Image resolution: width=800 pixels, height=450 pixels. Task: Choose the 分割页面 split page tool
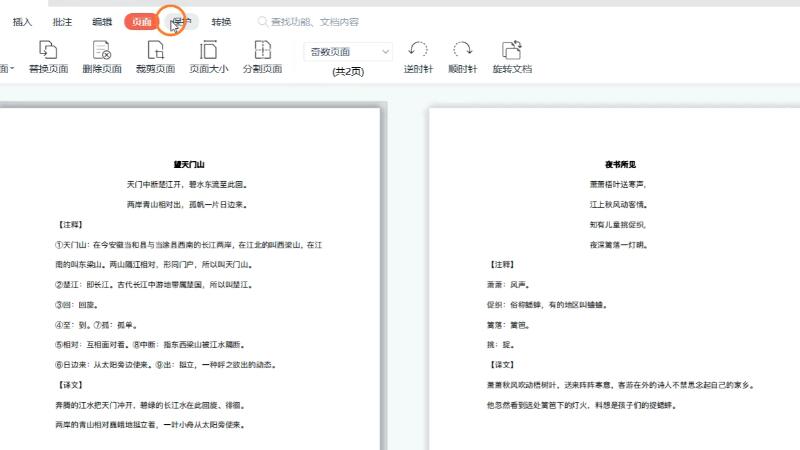[x=262, y=57]
